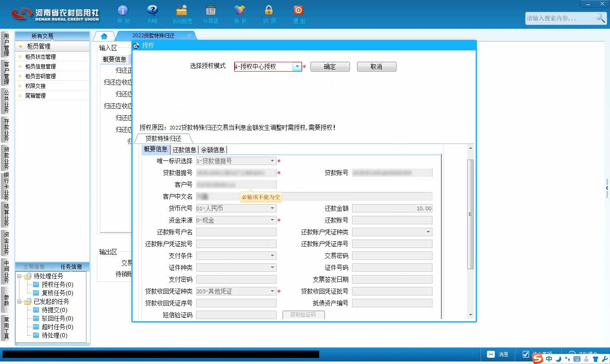Switch to 任务信息 panel tab
The width and height of the screenshot is (610, 364).
pos(71,267)
